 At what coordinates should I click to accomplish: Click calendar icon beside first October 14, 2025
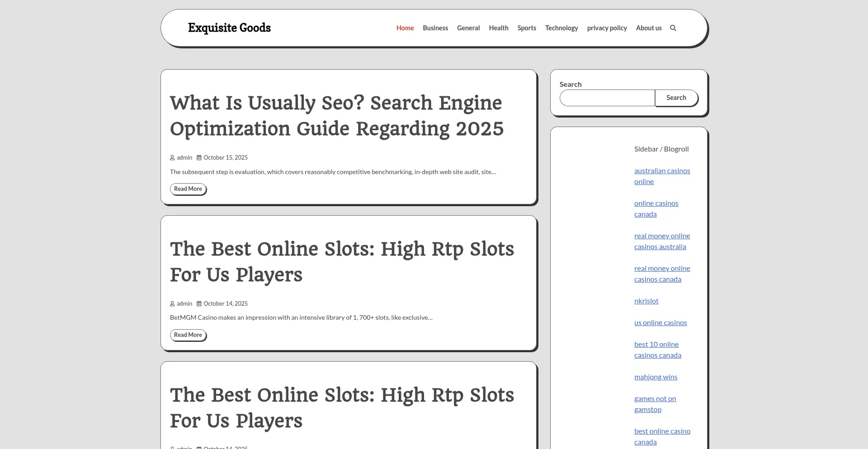pyautogui.click(x=199, y=304)
